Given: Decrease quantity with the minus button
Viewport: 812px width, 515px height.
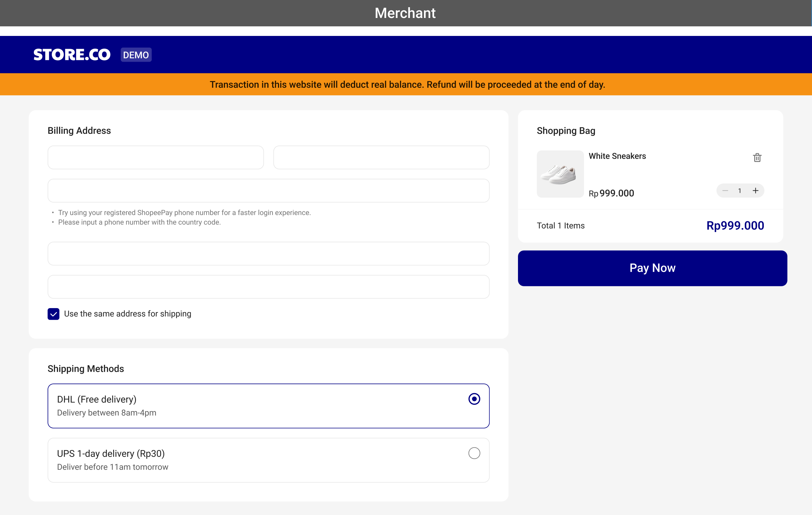Looking at the screenshot, I should [725, 190].
